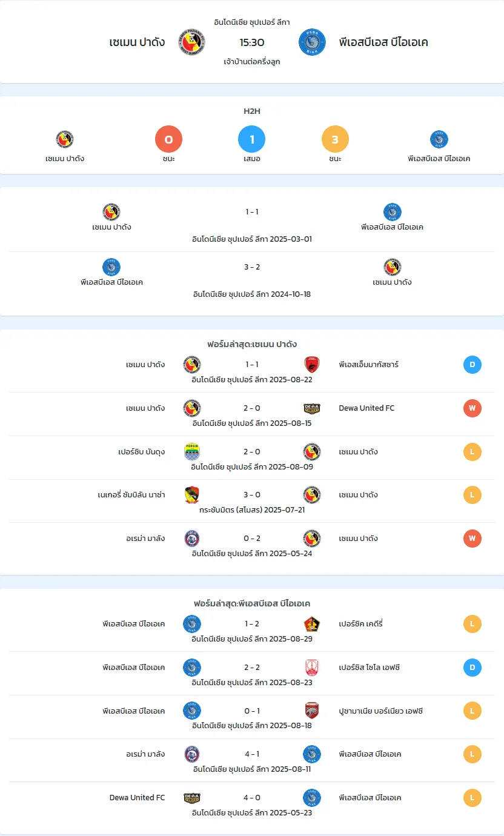Open the เปอร์ซิค เคดีรี่ team name
Screen dimensions: 504x836
[x=361, y=624]
